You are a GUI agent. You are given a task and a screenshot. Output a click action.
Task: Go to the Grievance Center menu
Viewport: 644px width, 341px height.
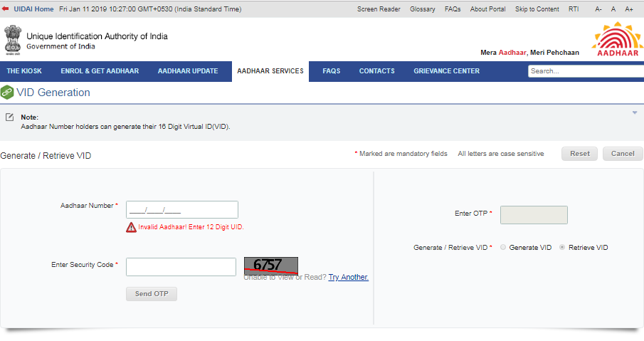(446, 71)
